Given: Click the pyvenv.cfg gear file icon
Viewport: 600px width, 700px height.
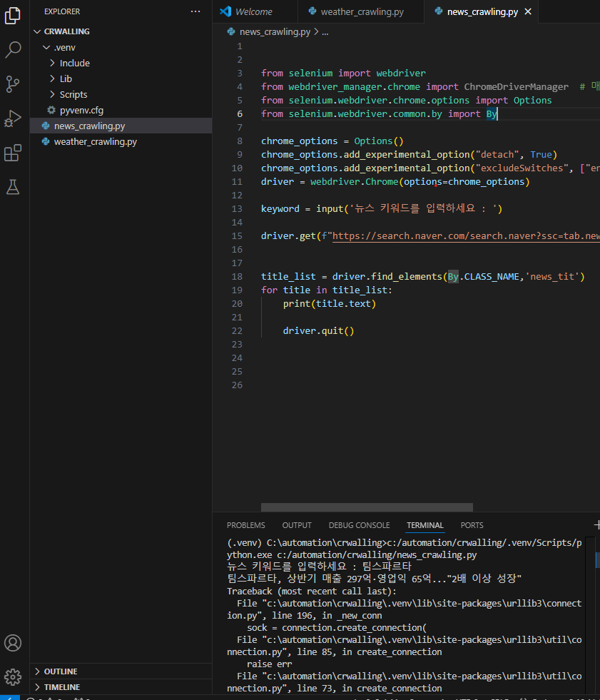Looking at the screenshot, I should click(x=51, y=110).
